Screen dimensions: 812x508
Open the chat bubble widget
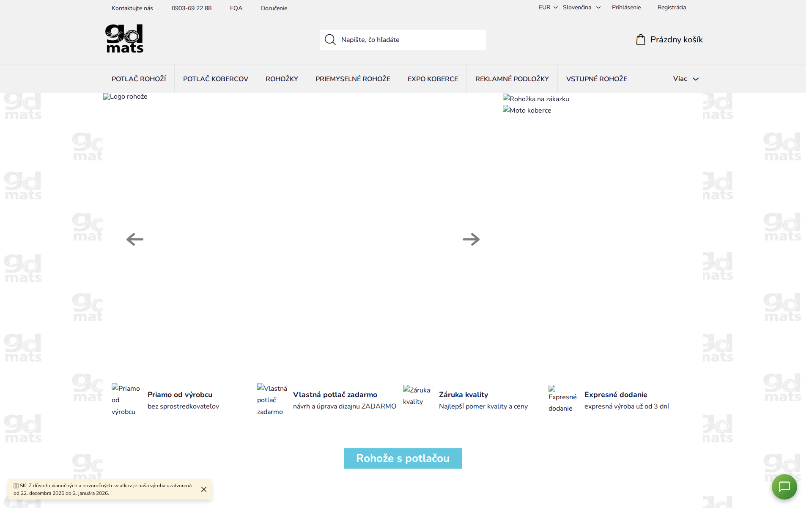click(x=784, y=487)
